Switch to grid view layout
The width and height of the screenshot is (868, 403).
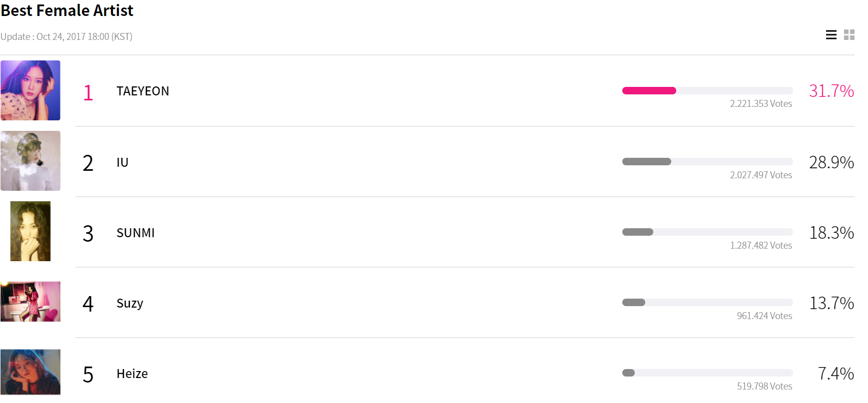click(849, 35)
